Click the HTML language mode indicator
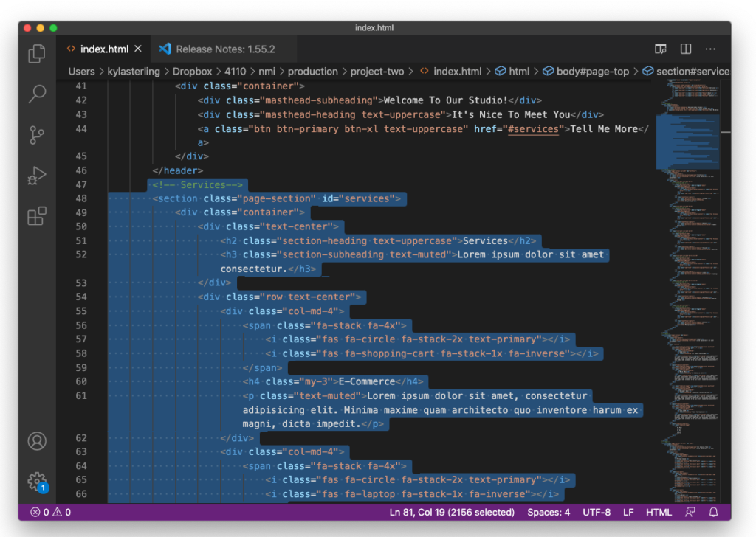This screenshot has height=537, width=756. (x=659, y=512)
